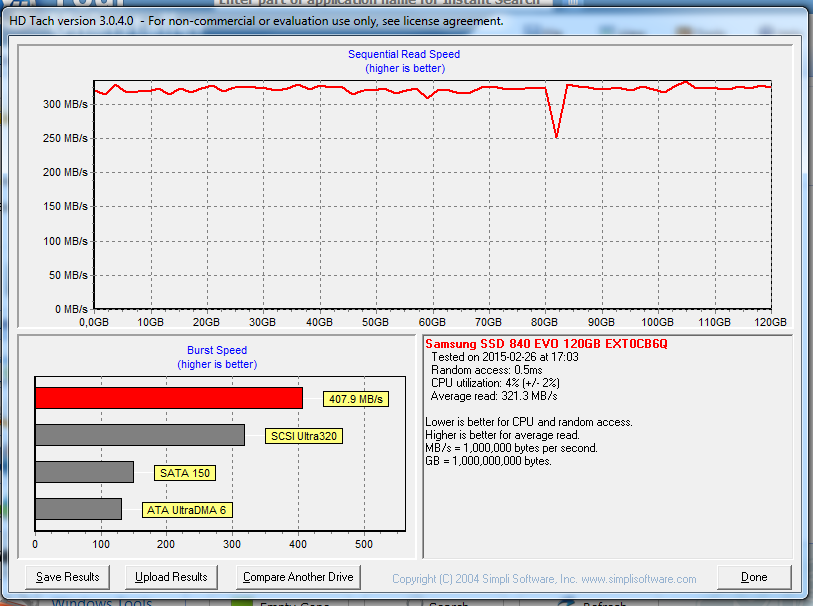Screen dimensions: 813x606
Task: Click the Simpli Software copyright text
Action: pyautogui.click(x=544, y=579)
